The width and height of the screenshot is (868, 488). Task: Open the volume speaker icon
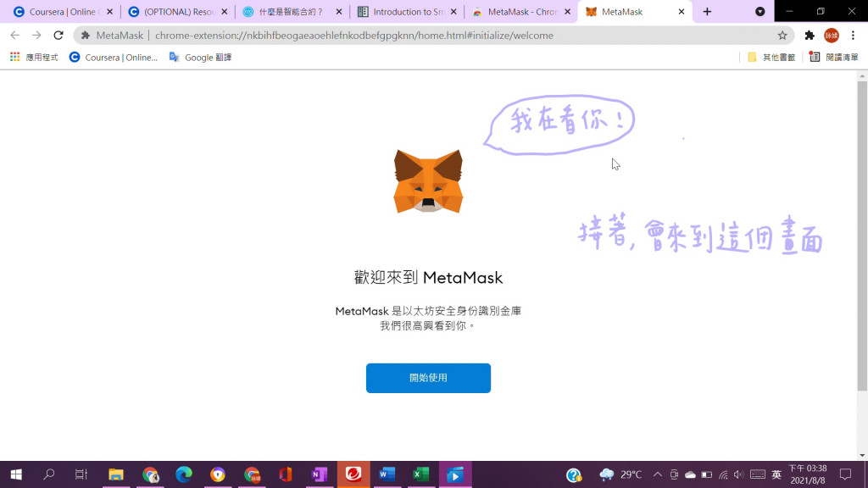(x=738, y=474)
